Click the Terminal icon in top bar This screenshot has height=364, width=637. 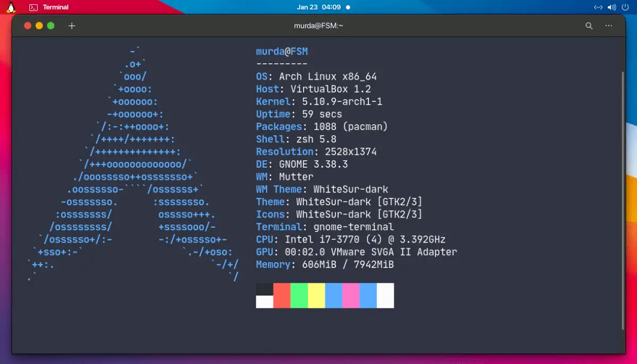[33, 7]
